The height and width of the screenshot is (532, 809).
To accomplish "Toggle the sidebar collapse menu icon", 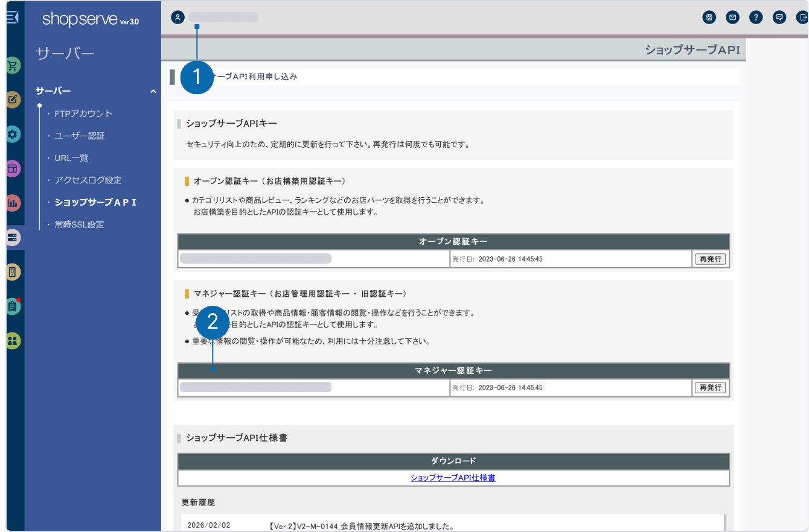I will tap(12, 17).
